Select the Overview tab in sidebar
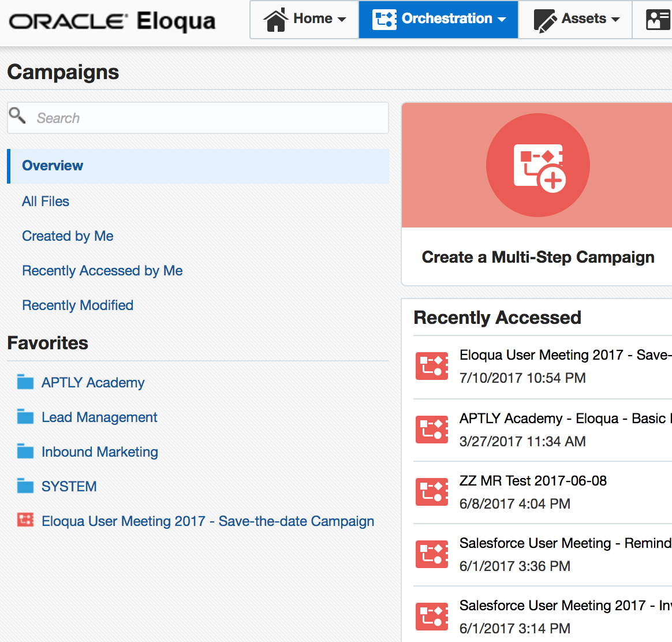This screenshot has height=642, width=672. 53,166
